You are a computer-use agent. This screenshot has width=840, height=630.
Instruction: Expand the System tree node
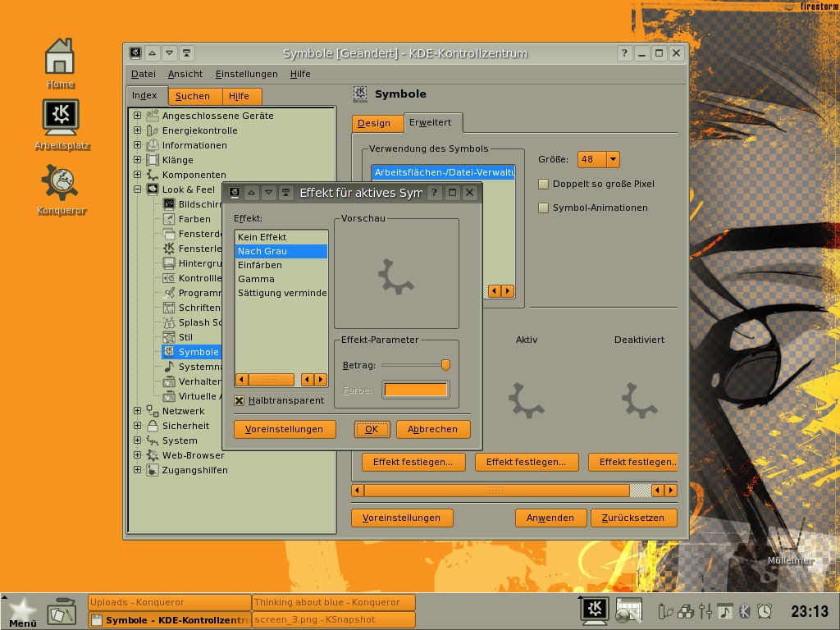click(x=137, y=441)
